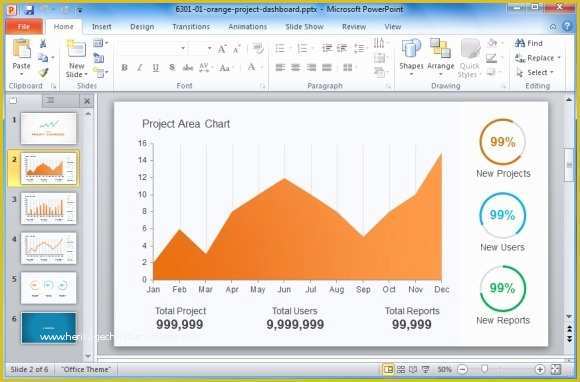Switch to the Animations tab
The image size is (580, 382).
[247, 27]
